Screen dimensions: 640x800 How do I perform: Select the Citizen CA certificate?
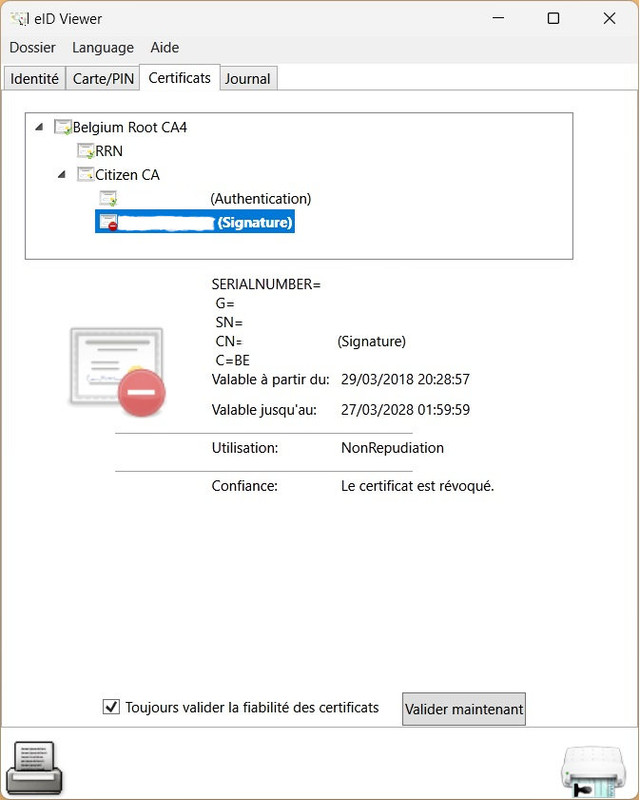[x=128, y=175]
